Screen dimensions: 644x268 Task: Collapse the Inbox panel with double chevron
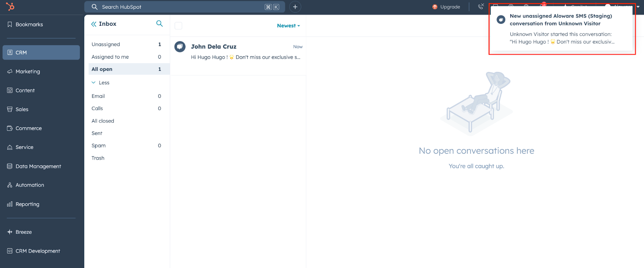coord(94,24)
